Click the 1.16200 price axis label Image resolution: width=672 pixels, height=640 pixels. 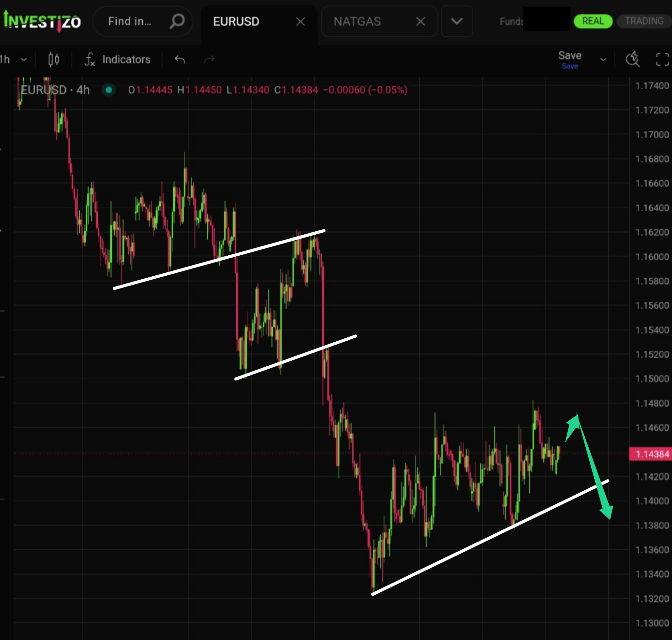click(652, 232)
